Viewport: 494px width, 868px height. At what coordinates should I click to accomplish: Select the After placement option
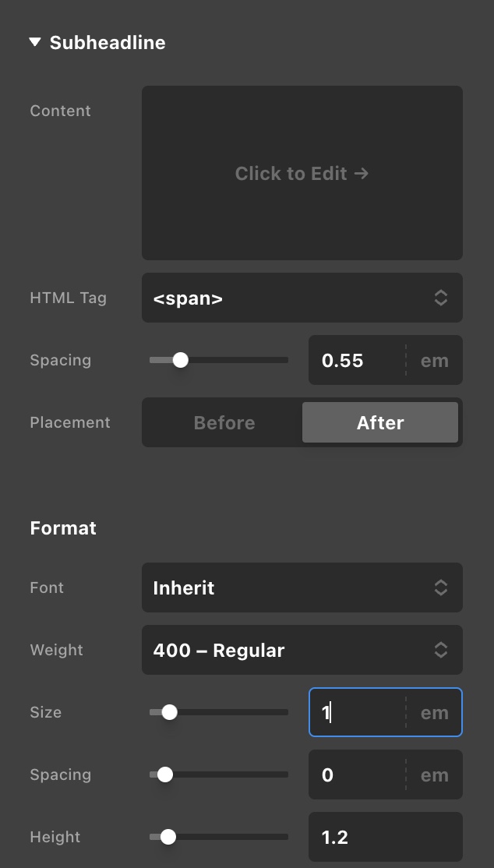tap(380, 422)
